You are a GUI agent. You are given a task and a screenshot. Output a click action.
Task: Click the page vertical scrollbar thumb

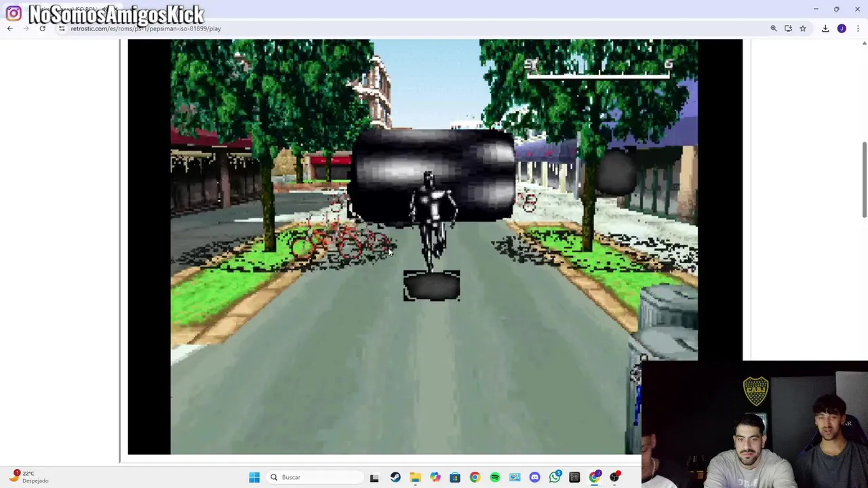pos(865,180)
